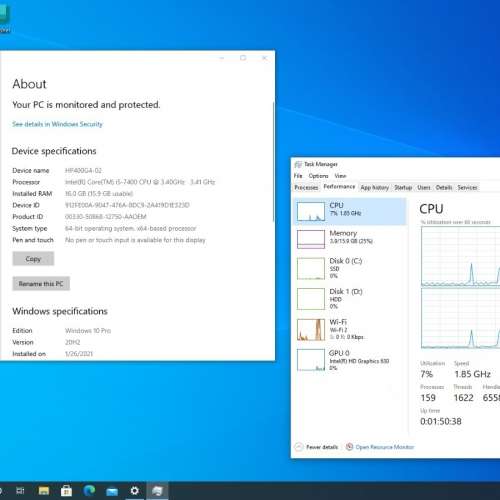Open View menu in Task Manager
This screenshot has width=500, height=500.
click(340, 176)
